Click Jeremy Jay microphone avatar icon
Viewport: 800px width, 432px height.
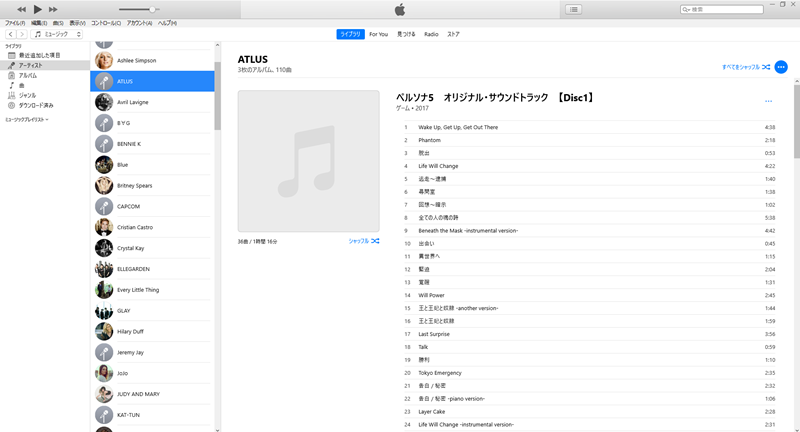click(104, 352)
